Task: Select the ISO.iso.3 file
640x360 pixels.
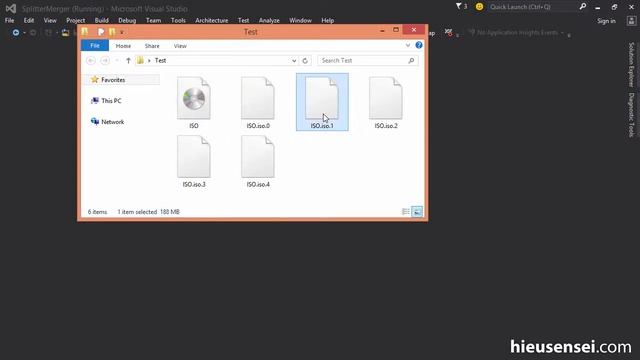Action: pyautogui.click(x=194, y=162)
